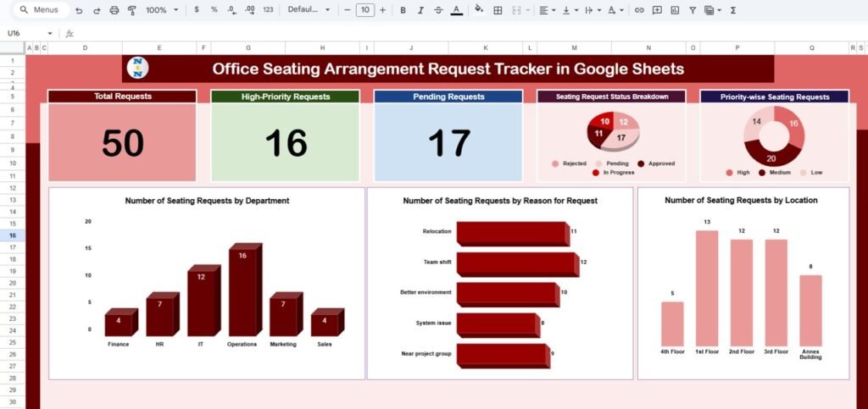Screen dimensions: 868x409
Task: Click the Annex Building bar
Action: point(810,311)
